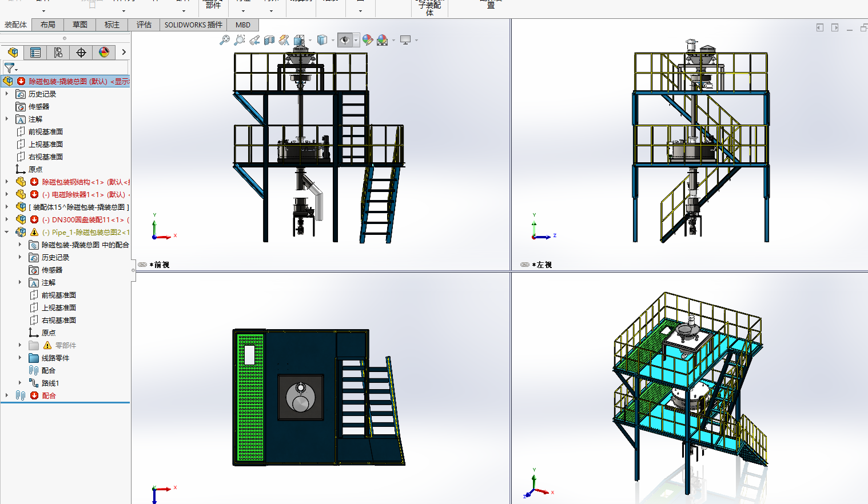
Task: Select top-level 上视基准面 plane
Action: [46, 144]
